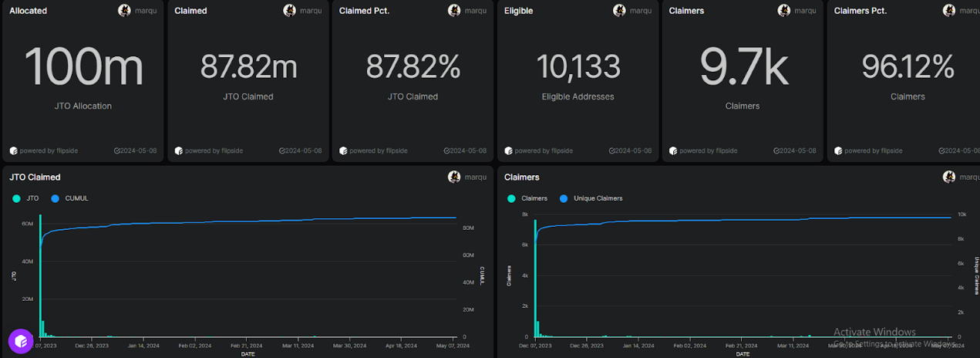980x358 pixels.
Task: Click "powered by flipside" in the Claimed Pct. card
Action: (379, 150)
